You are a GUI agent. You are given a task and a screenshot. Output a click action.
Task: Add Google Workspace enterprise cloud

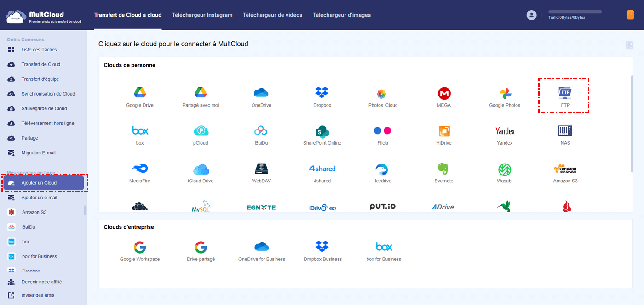[140, 251]
